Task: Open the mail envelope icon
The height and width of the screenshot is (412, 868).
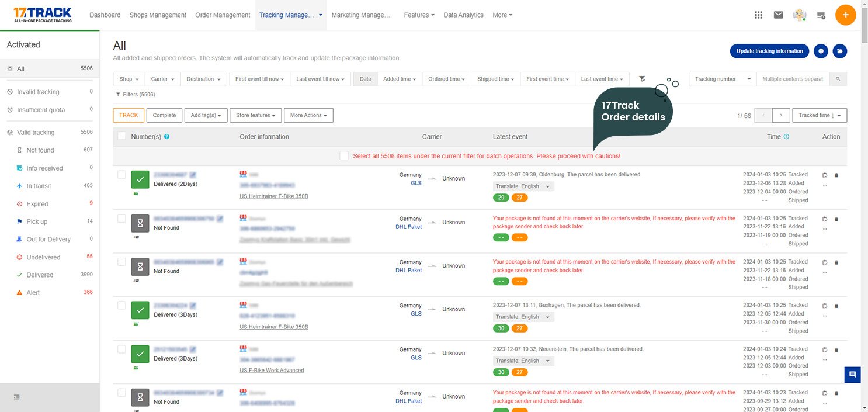Action: (x=778, y=15)
